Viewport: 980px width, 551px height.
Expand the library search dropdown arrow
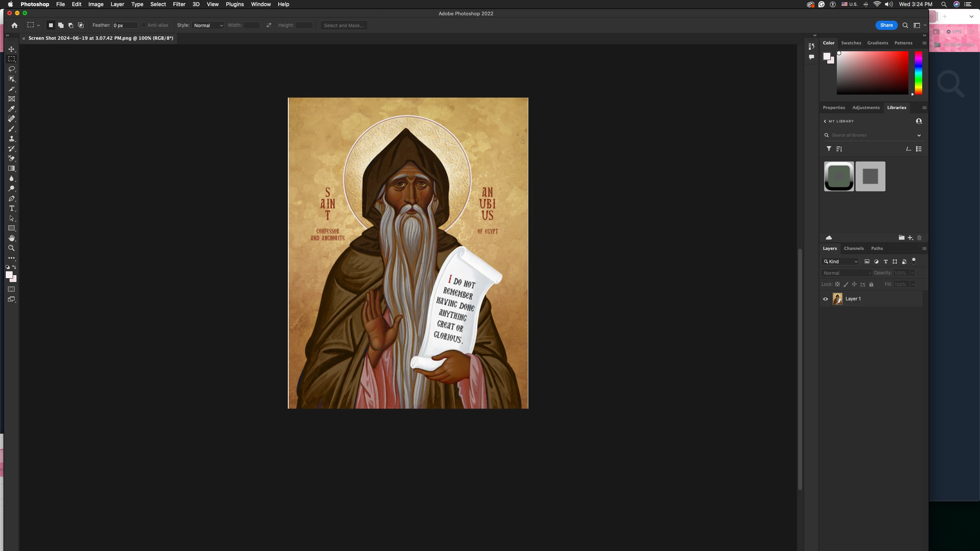tap(919, 135)
